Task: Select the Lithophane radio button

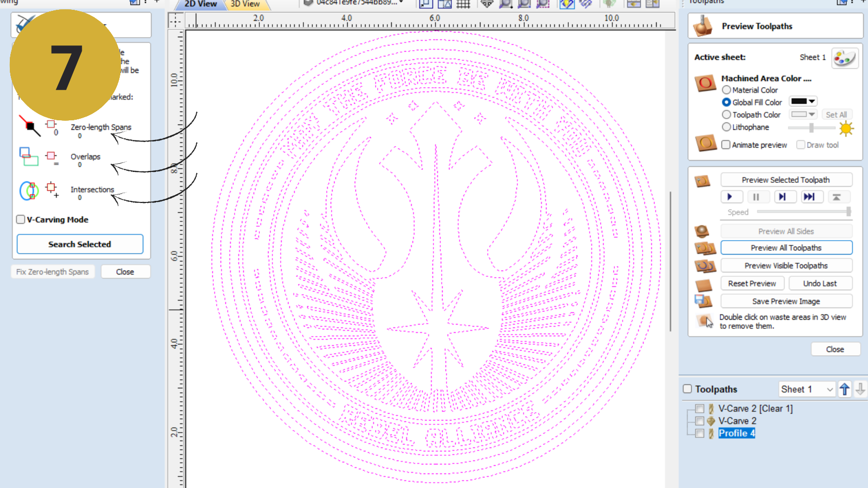Action: [726, 127]
